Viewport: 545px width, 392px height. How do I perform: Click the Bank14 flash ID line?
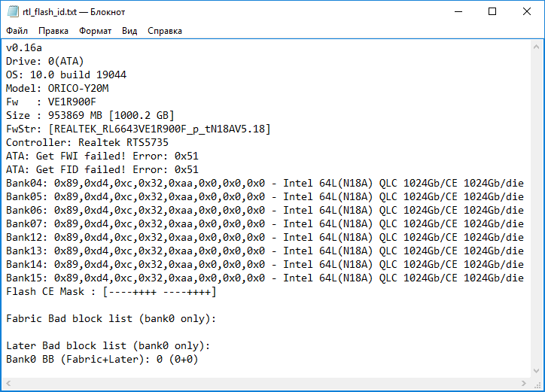tap(265, 264)
